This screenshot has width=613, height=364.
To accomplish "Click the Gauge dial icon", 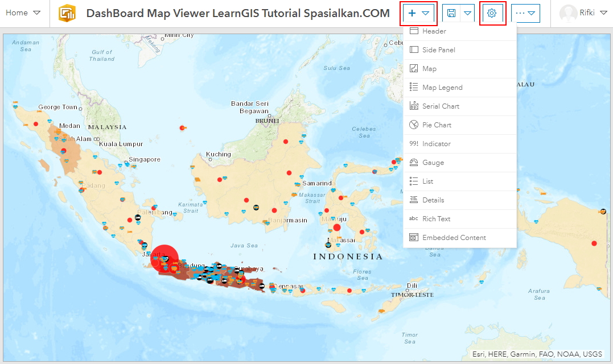I will (x=414, y=162).
